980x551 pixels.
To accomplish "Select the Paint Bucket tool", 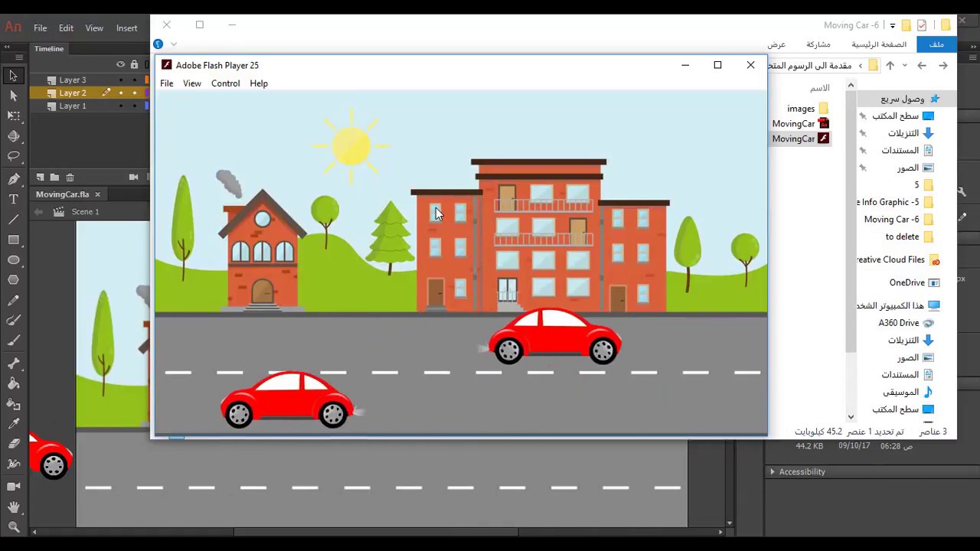I will point(13,384).
